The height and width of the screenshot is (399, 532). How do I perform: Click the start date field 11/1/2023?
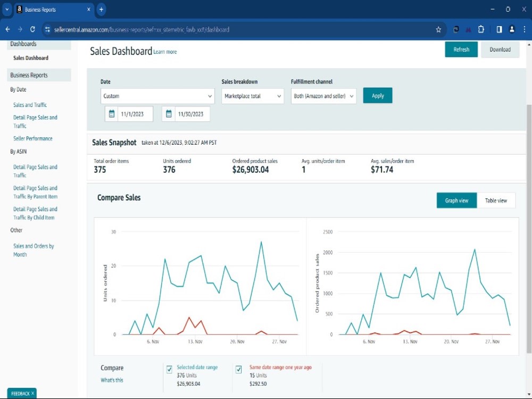pos(135,114)
